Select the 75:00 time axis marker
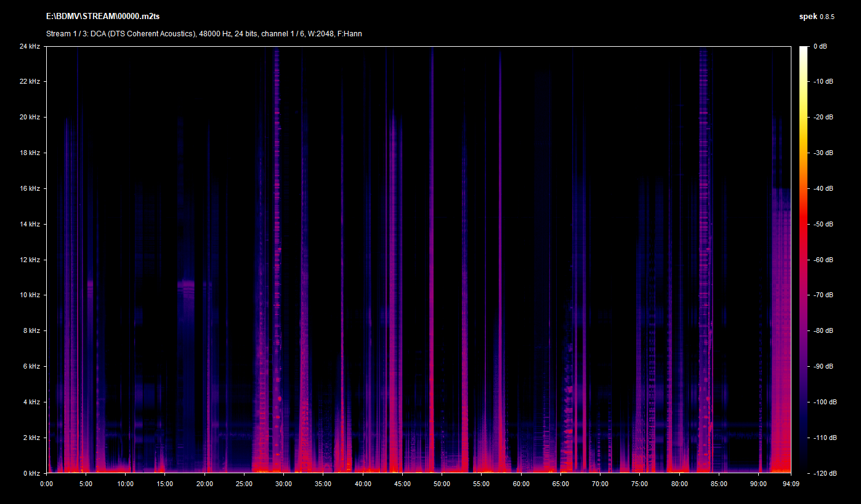This screenshot has height=504, width=861. 639,484
